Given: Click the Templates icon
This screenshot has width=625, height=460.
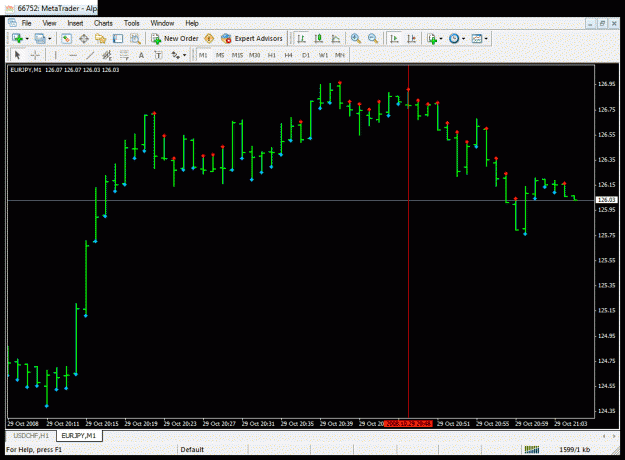Looking at the screenshot, I should (x=477, y=39).
